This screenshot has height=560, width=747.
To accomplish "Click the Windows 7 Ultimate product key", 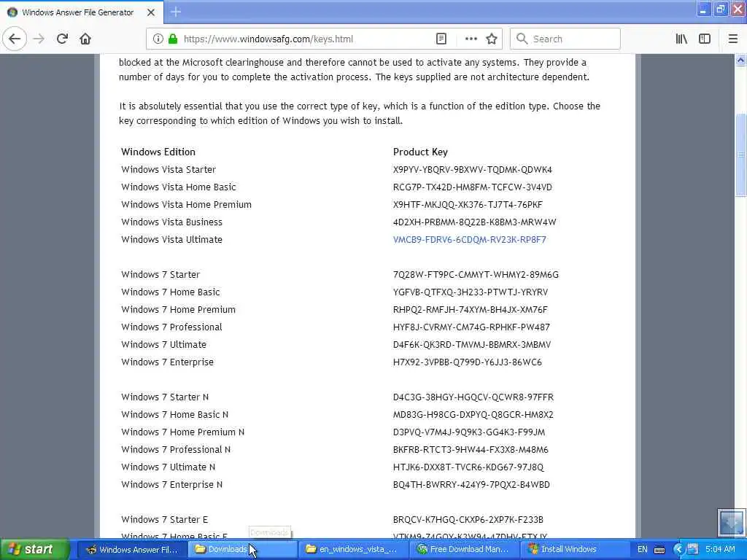I will (x=472, y=345).
